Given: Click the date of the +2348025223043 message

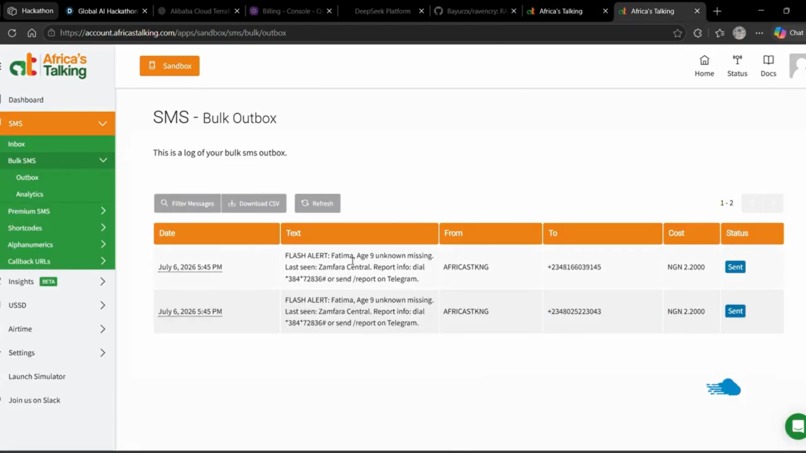Looking at the screenshot, I should (x=190, y=311).
